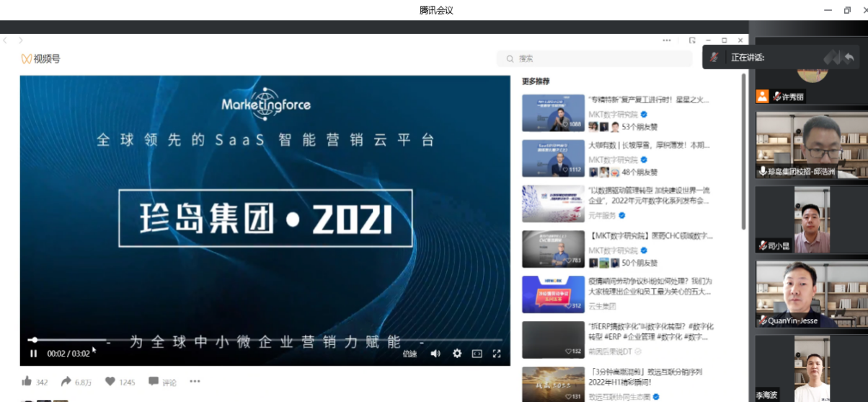Restore the 腾讯会议 main window size
Screen dimensions: 868x402
tap(847, 10)
